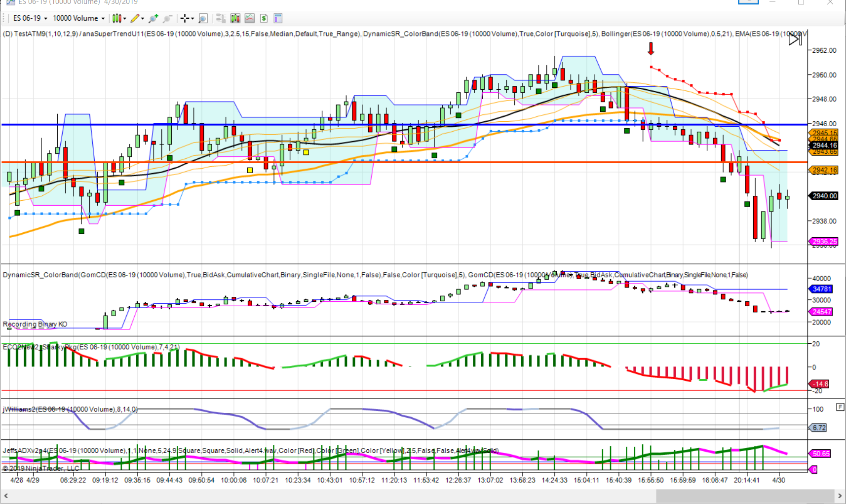Select the red down arrow drawing on chart

tap(651, 48)
